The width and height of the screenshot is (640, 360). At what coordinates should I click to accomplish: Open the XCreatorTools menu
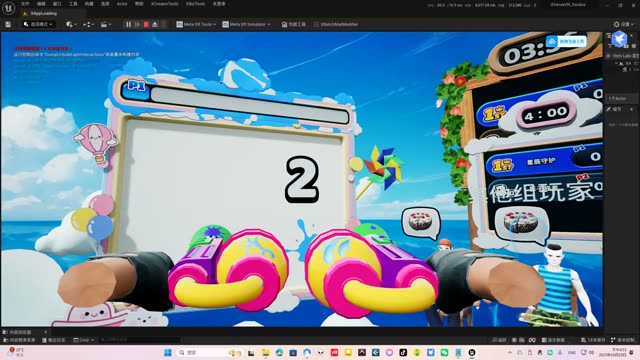tap(164, 4)
